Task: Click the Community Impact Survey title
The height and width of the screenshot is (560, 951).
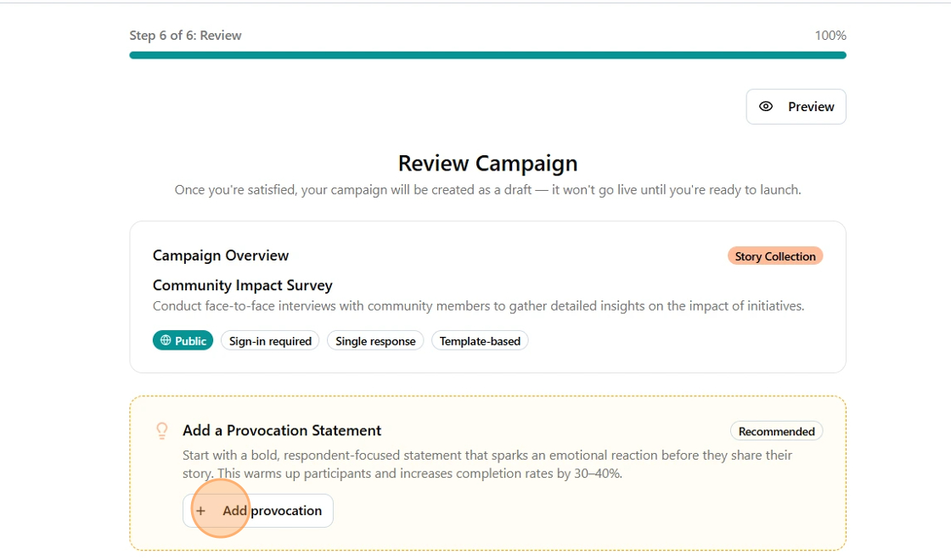Action: click(x=243, y=285)
